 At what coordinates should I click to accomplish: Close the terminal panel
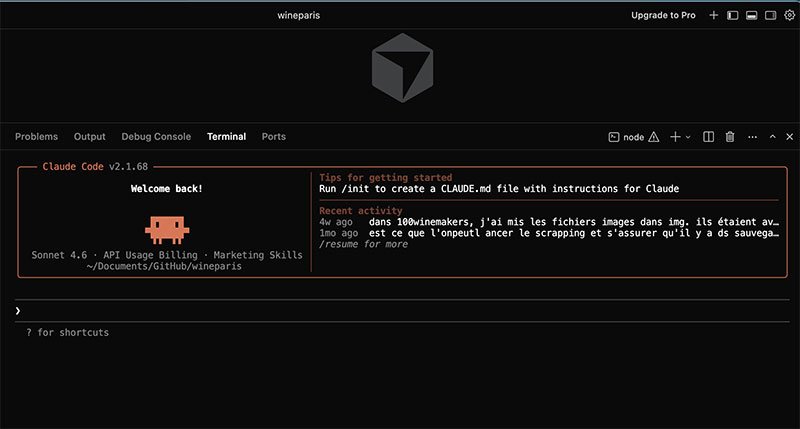click(x=789, y=137)
